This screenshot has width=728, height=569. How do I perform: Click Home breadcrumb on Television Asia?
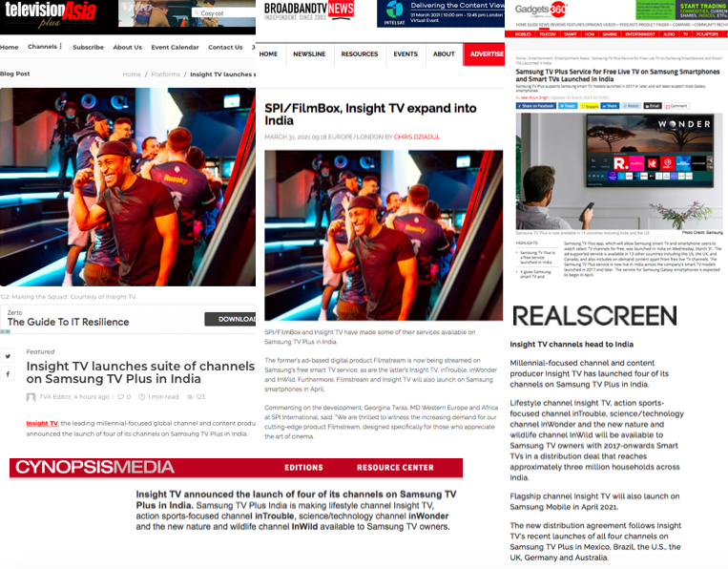coord(132,74)
